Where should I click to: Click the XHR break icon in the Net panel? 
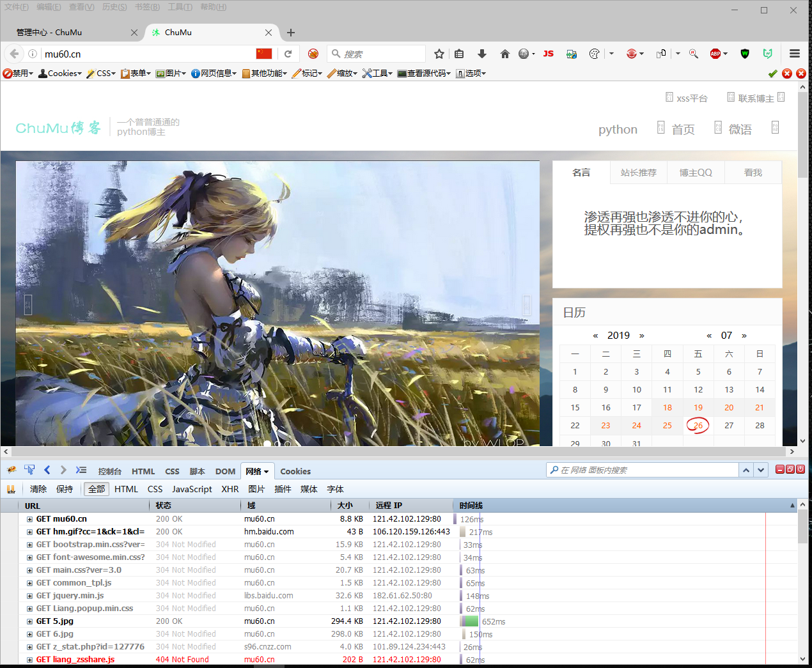[11, 489]
